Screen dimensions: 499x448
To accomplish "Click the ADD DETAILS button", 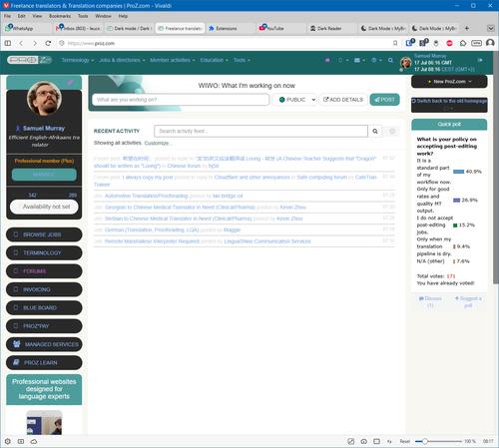I will coord(343,100).
